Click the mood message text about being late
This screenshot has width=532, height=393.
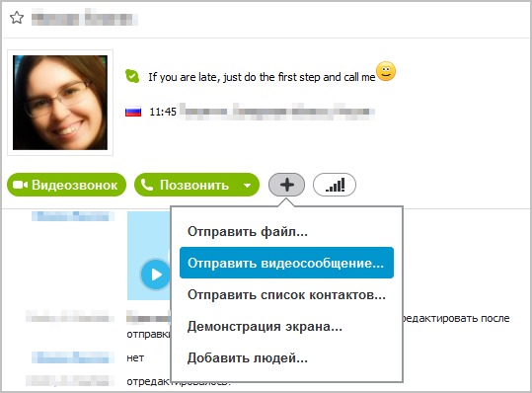[262, 77]
